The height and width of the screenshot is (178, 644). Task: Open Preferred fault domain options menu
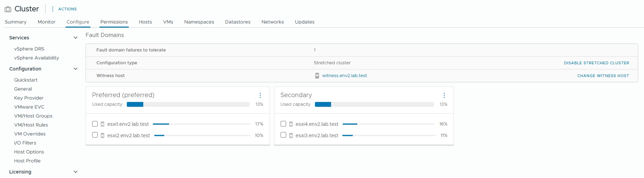click(260, 95)
